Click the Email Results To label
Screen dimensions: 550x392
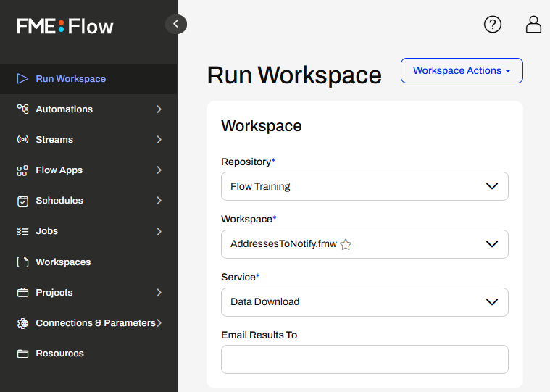pos(259,335)
